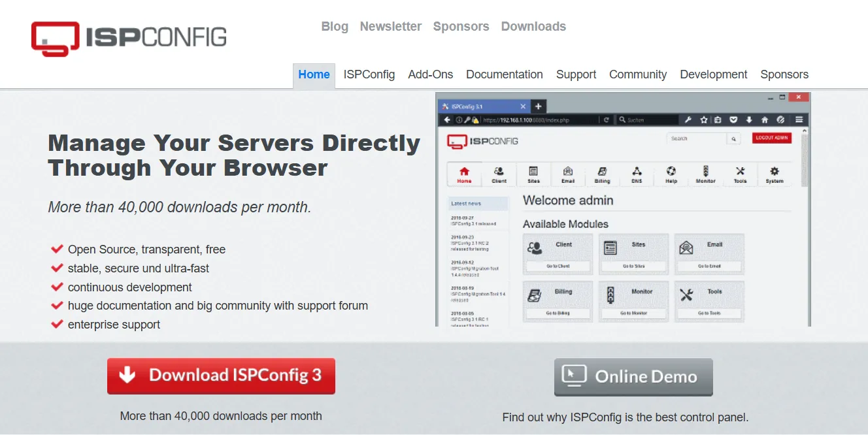Click the browser back arrow in embedded window

point(447,120)
